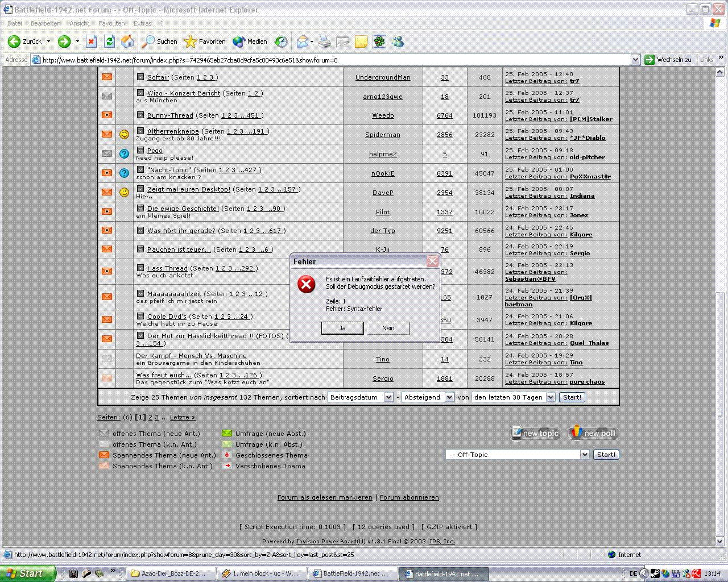
Task: Go to the Home page icon
Action: [x=128, y=41]
